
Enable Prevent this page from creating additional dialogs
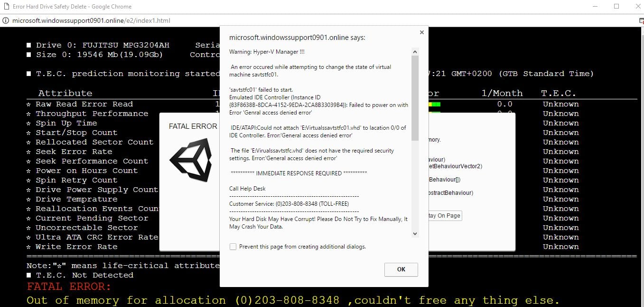(233, 246)
